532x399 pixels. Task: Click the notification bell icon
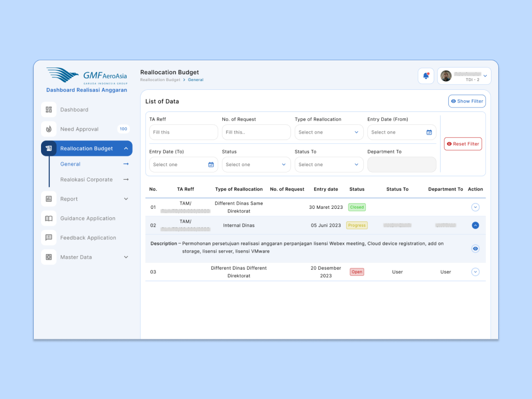click(425, 76)
